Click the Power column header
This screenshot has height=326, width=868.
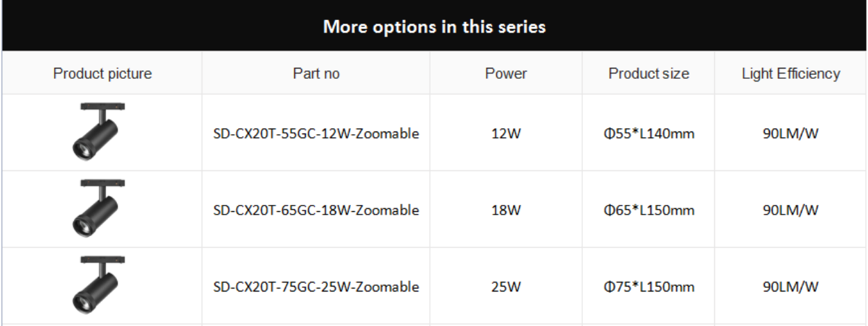pos(506,73)
